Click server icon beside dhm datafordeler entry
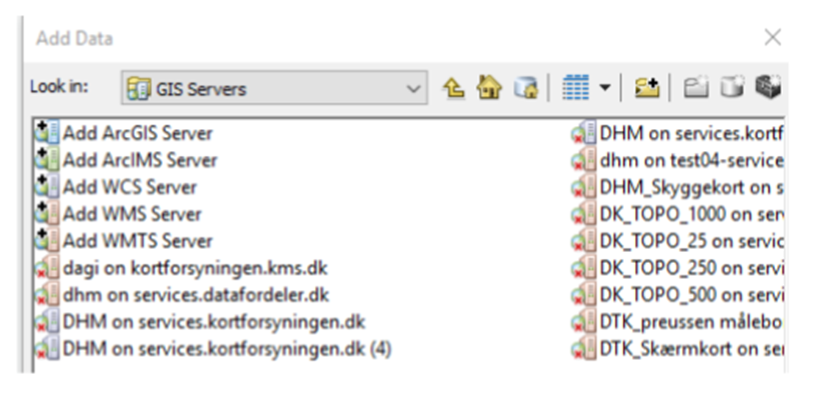This screenshot has height=400, width=823. 47,294
